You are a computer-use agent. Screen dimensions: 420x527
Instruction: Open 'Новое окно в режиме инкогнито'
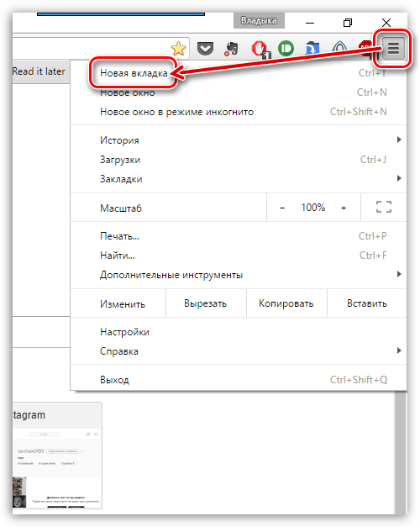(x=239, y=112)
